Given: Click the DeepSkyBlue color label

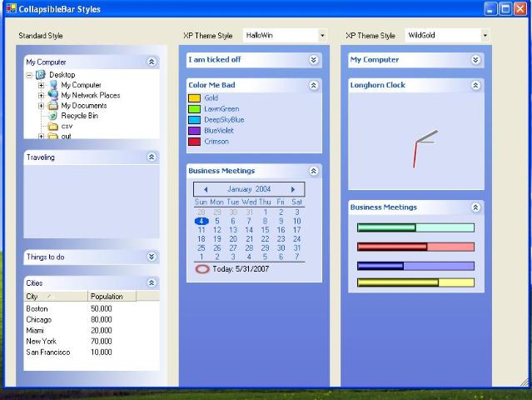Looking at the screenshot, I should (x=224, y=120).
